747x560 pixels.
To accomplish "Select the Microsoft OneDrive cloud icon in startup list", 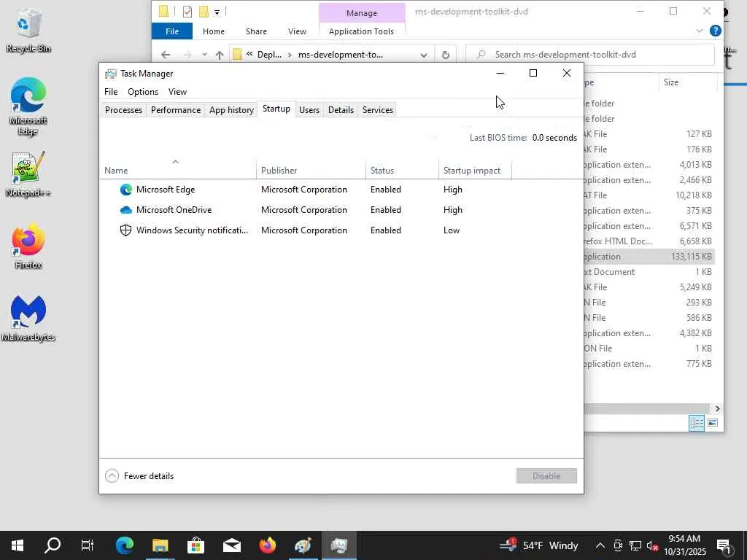I will point(125,210).
